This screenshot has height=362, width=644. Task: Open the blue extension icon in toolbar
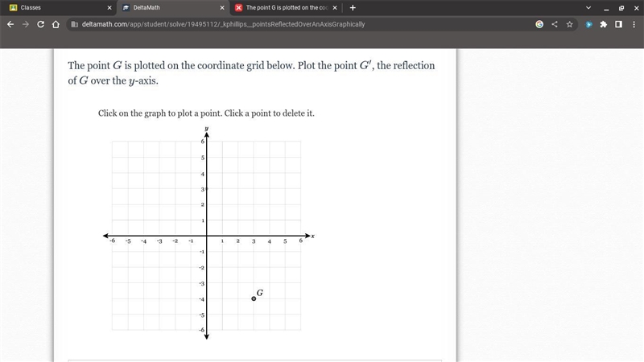[x=588, y=24]
